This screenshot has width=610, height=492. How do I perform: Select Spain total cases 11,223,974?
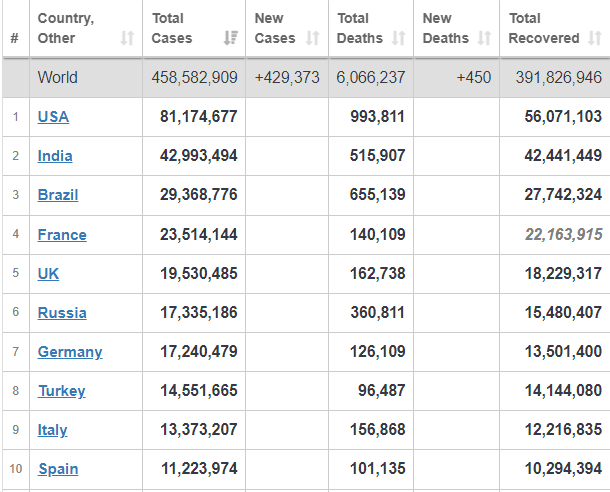(199, 469)
